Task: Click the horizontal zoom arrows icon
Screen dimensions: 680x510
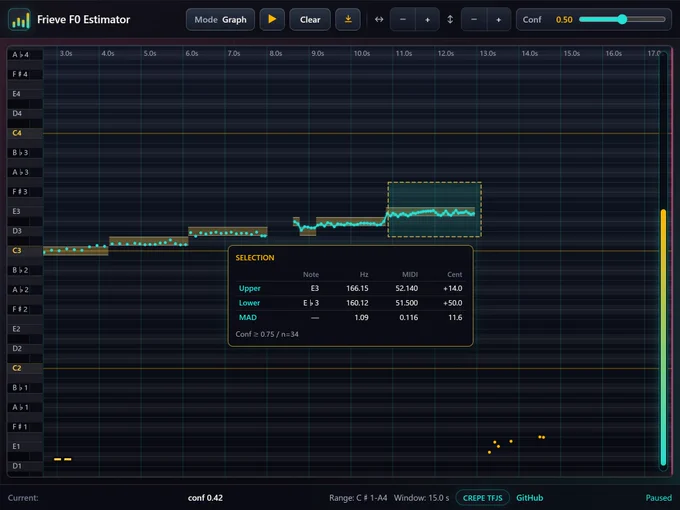Action: coord(379,20)
